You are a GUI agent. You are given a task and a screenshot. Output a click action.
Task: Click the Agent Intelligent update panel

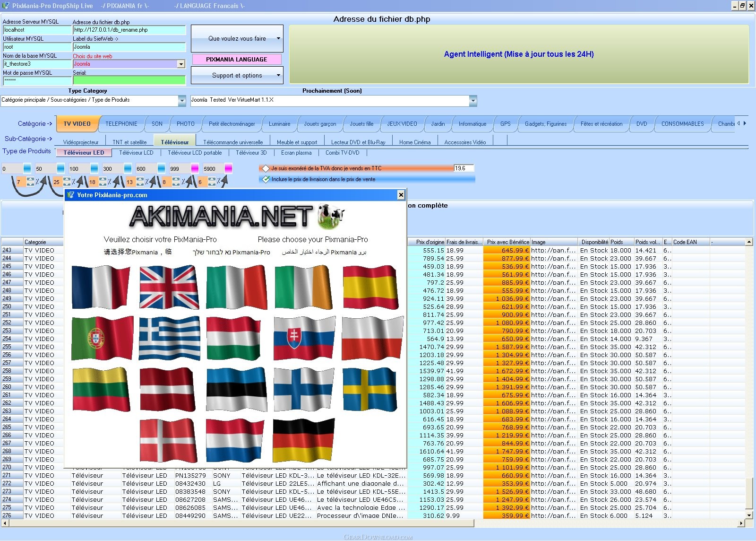click(519, 54)
